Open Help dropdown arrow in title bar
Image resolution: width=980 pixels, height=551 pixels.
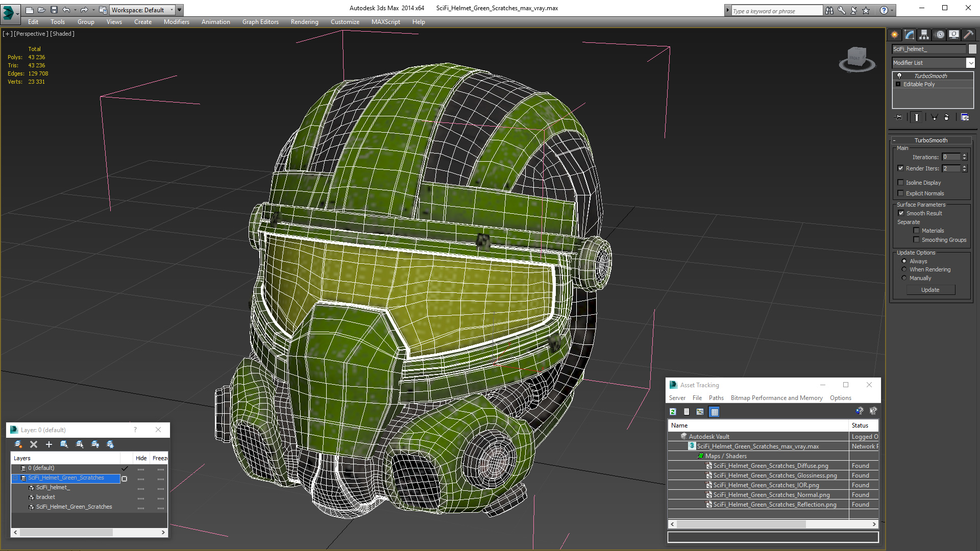pos(892,10)
